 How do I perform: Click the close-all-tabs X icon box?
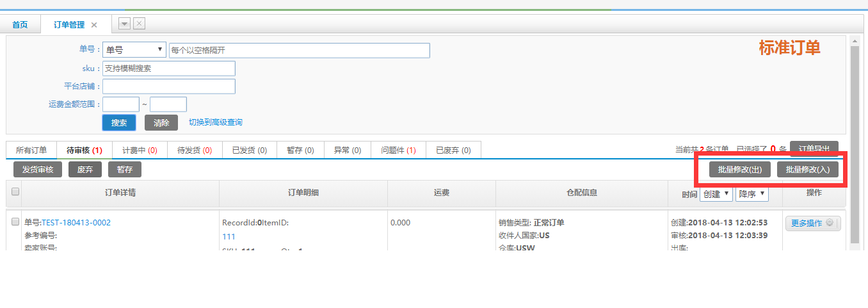click(139, 24)
